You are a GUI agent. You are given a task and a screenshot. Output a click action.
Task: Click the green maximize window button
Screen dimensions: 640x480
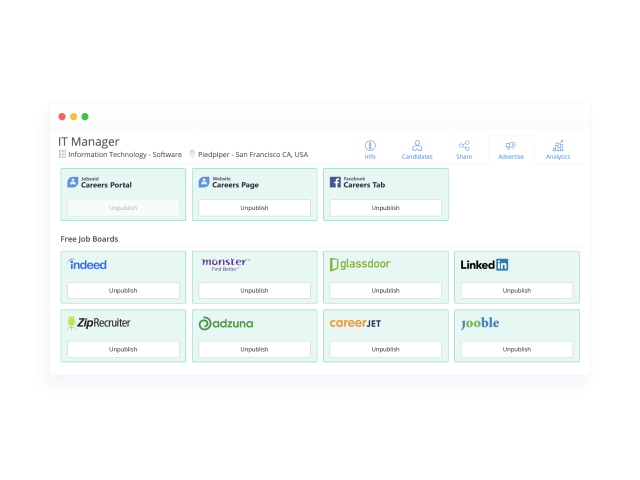(85, 117)
